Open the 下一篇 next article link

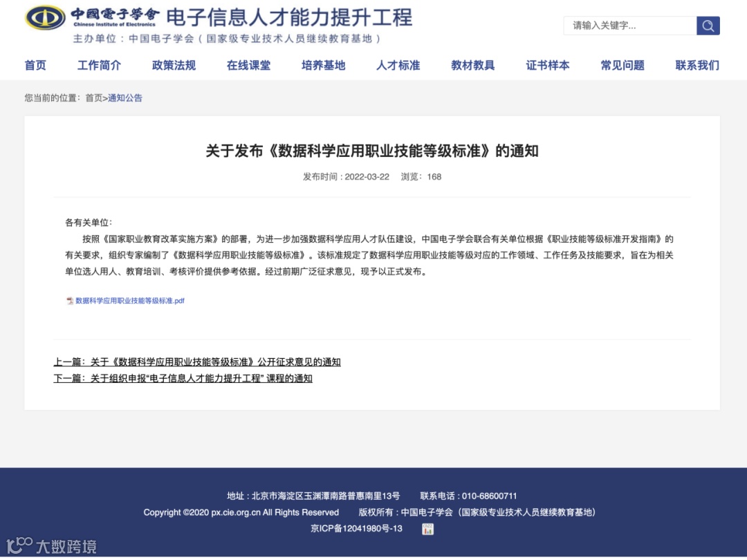183,378
